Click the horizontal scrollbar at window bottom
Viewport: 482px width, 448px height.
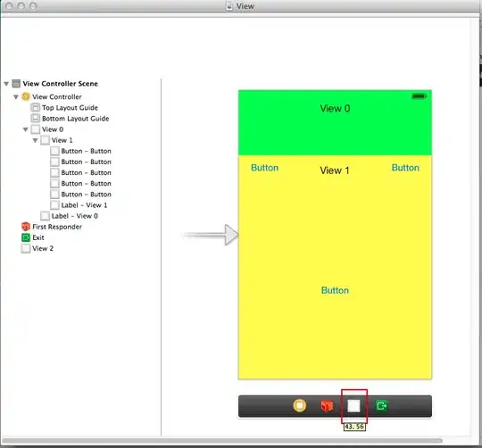coord(222,441)
